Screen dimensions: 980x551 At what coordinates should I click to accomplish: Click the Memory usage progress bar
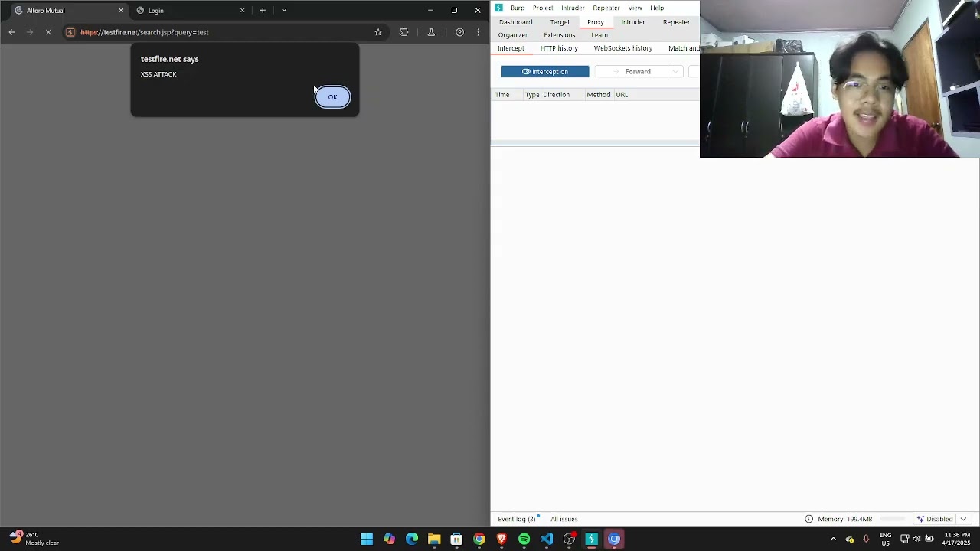click(x=893, y=519)
